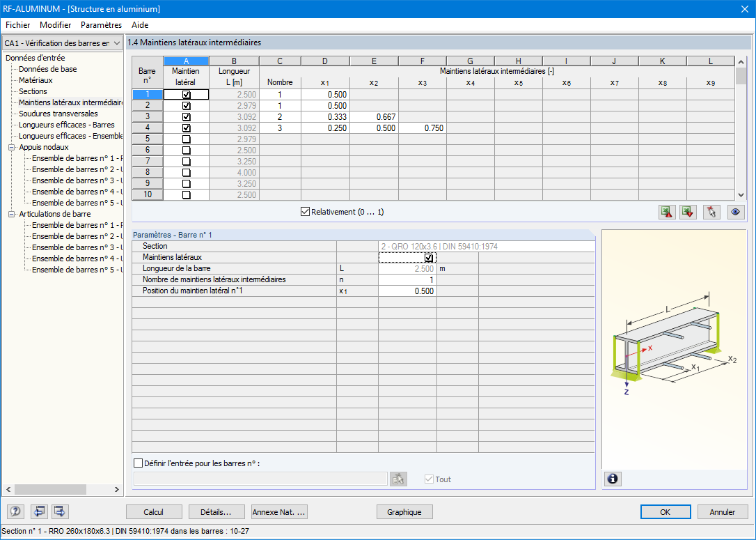Viewport: 756px width, 540px height.
Task: Click the Graphique button
Action: click(404, 512)
